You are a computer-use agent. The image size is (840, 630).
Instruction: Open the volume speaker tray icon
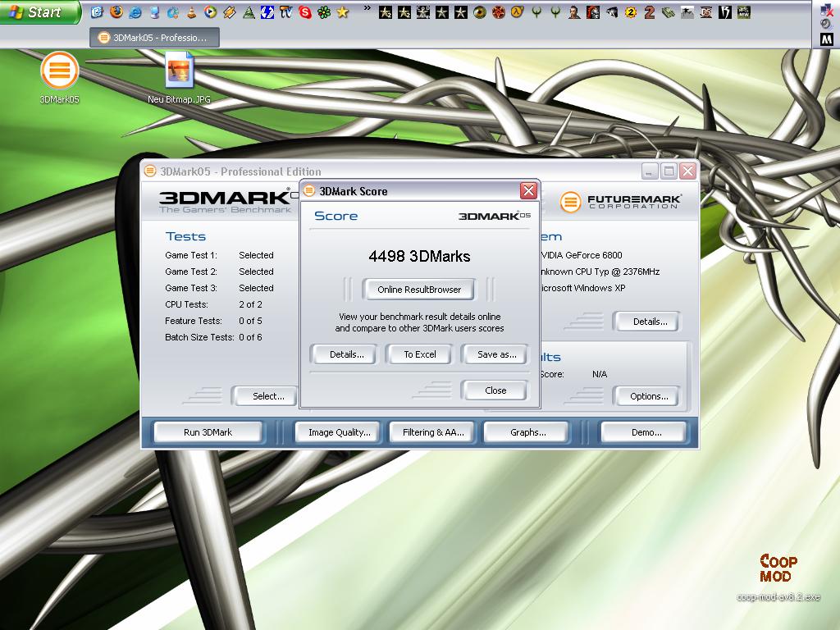pyautogui.click(x=827, y=24)
